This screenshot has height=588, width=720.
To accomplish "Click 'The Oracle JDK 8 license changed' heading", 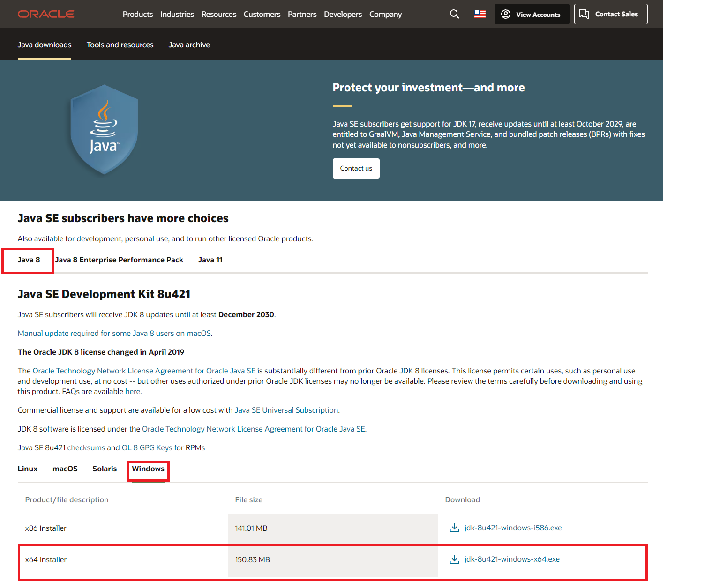I will tap(101, 352).
